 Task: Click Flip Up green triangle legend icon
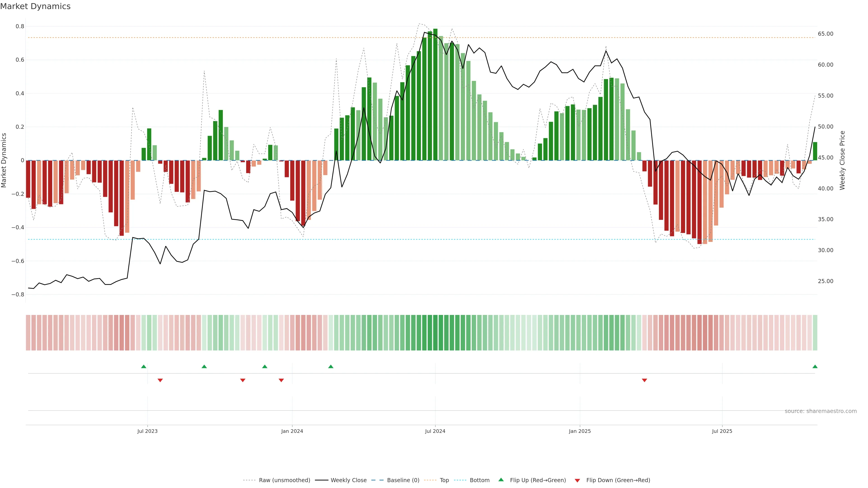[501, 480]
